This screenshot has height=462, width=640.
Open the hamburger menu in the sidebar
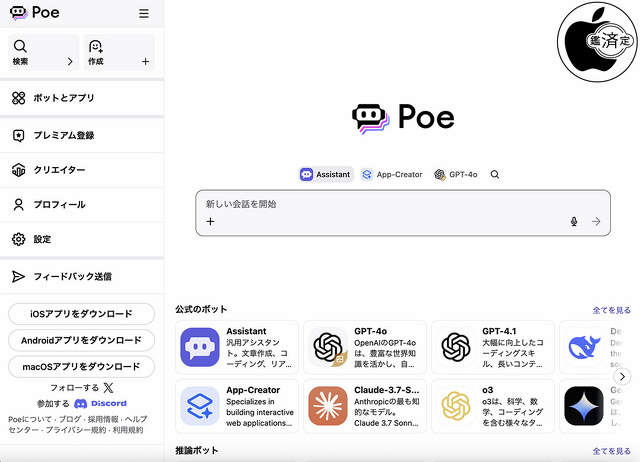coord(144,13)
